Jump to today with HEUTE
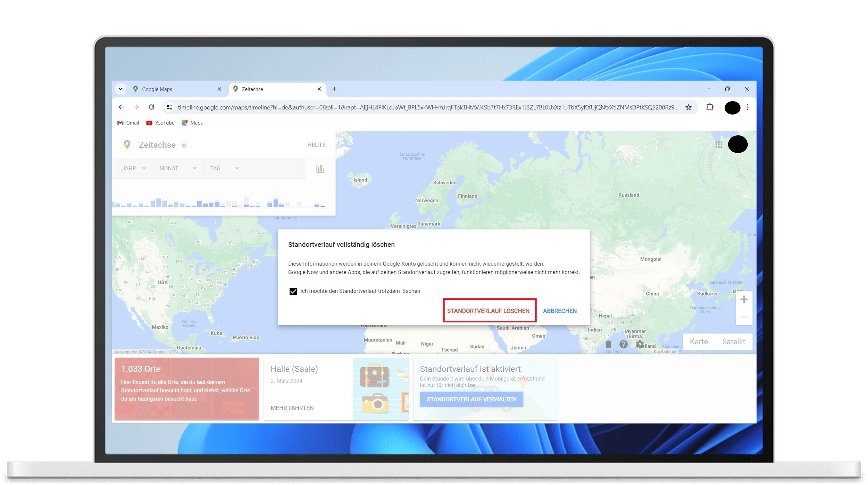 pyautogui.click(x=316, y=145)
